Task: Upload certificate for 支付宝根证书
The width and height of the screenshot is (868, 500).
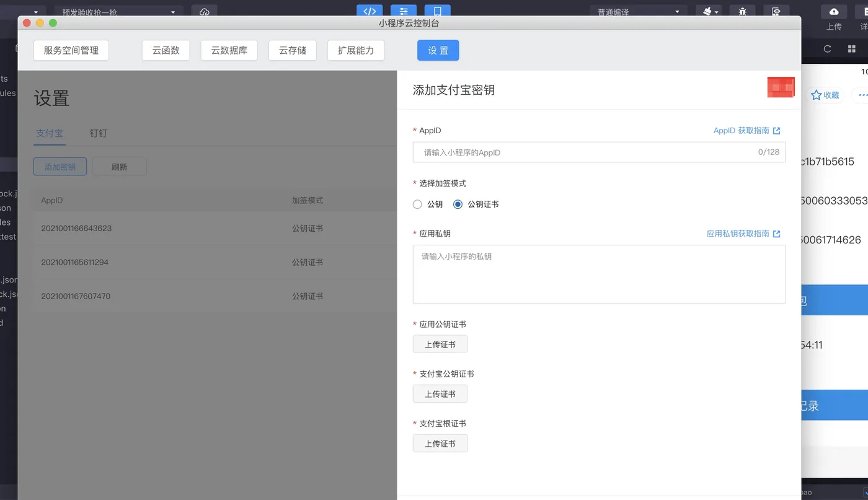Action: click(x=440, y=444)
